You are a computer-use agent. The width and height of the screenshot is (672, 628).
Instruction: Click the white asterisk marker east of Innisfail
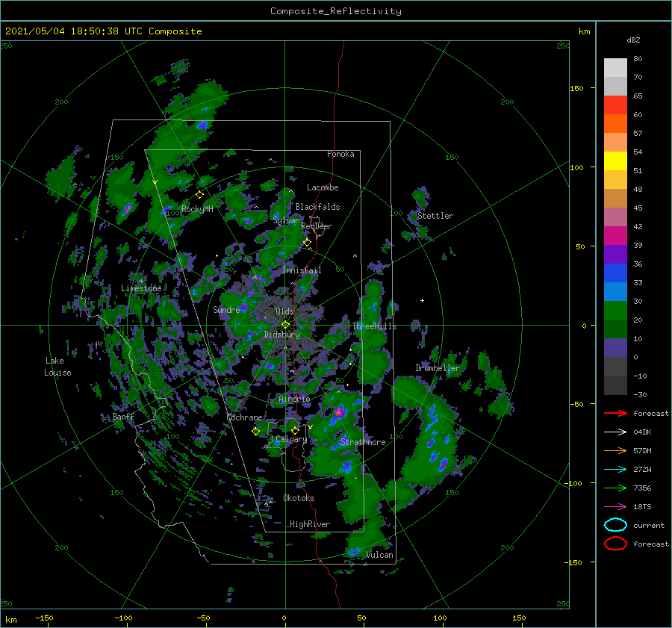[x=355, y=256]
